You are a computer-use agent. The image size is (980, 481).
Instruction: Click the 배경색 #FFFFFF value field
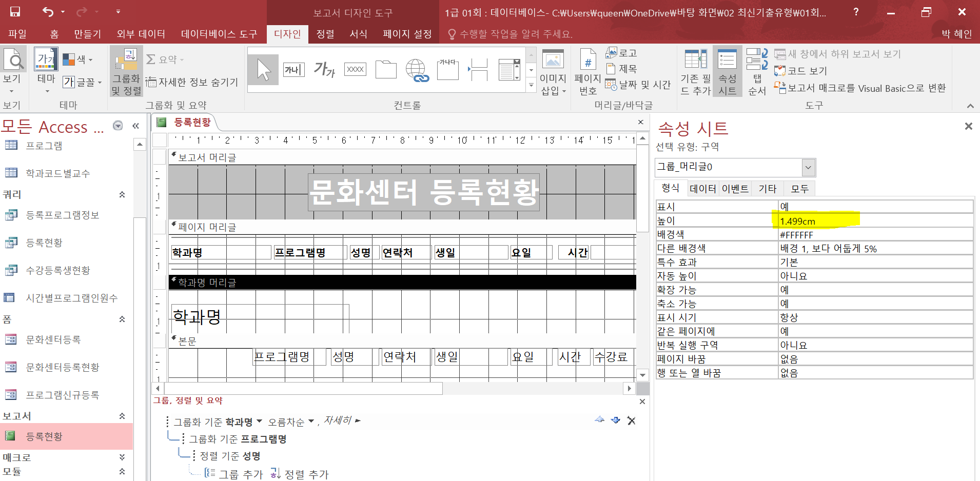click(874, 235)
